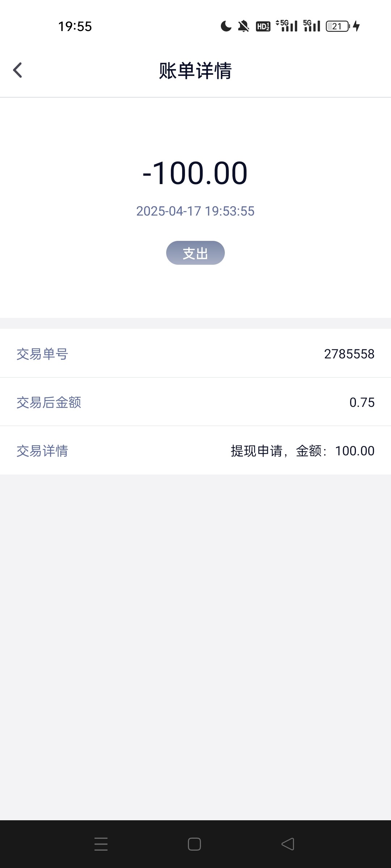
Task: Tap the post-transaction balance 0.75
Action: (x=362, y=402)
